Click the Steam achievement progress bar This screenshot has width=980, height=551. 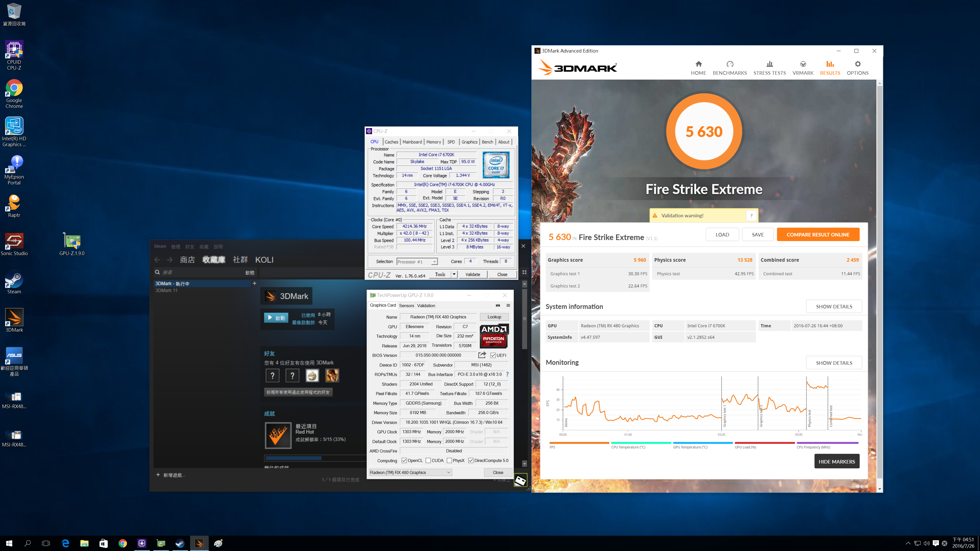click(x=315, y=458)
